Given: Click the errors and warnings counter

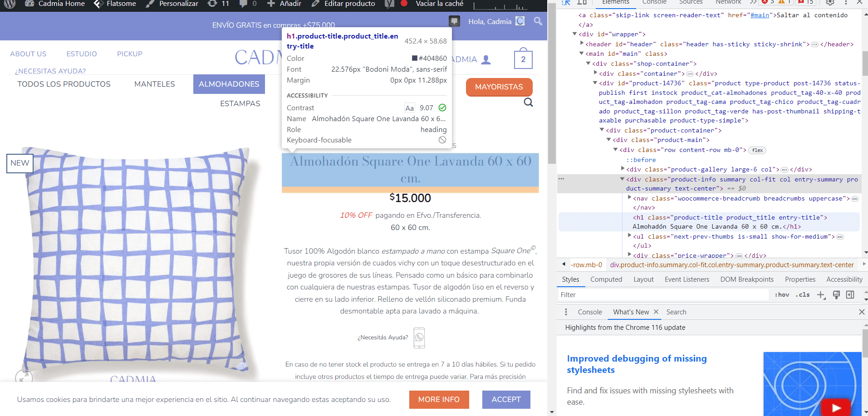Looking at the screenshot, I should click(x=776, y=2).
